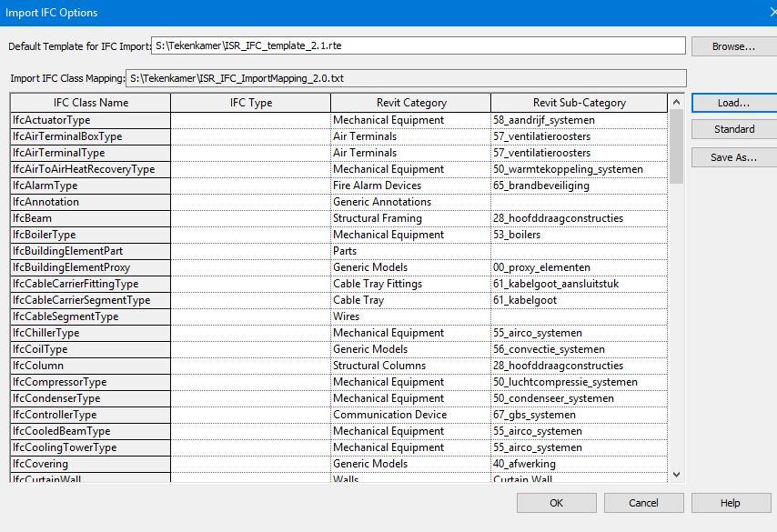
Task: Click the empty IFC Type cell for IfcBeam
Action: (x=251, y=218)
